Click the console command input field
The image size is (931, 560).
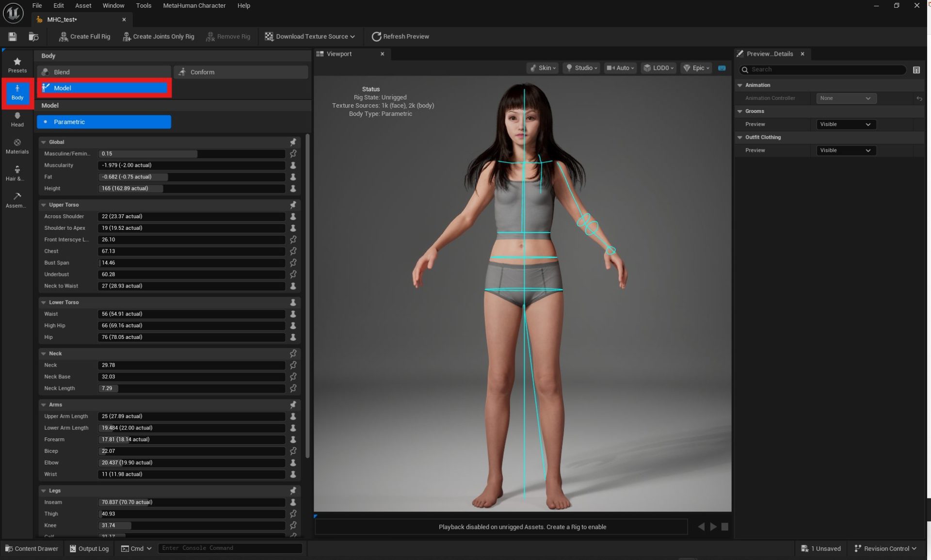pyautogui.click(x=230, y=548)
